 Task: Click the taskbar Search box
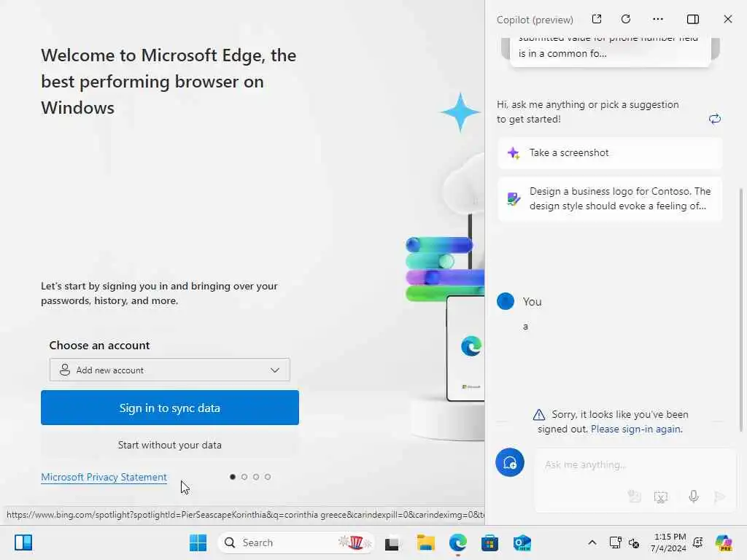tap(295, 542)
